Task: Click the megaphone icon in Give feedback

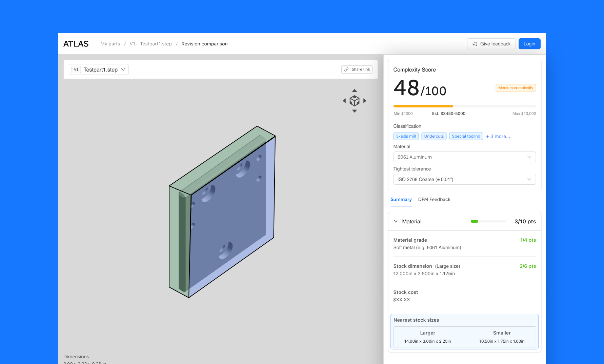Action: (475, 44)
